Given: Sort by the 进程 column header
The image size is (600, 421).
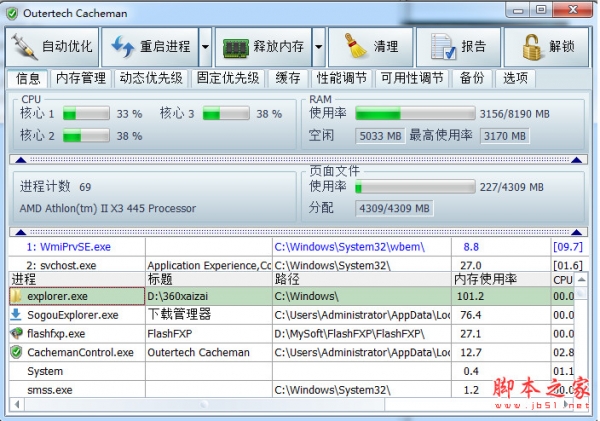Looking at the screenshot, I should point(77,279).
